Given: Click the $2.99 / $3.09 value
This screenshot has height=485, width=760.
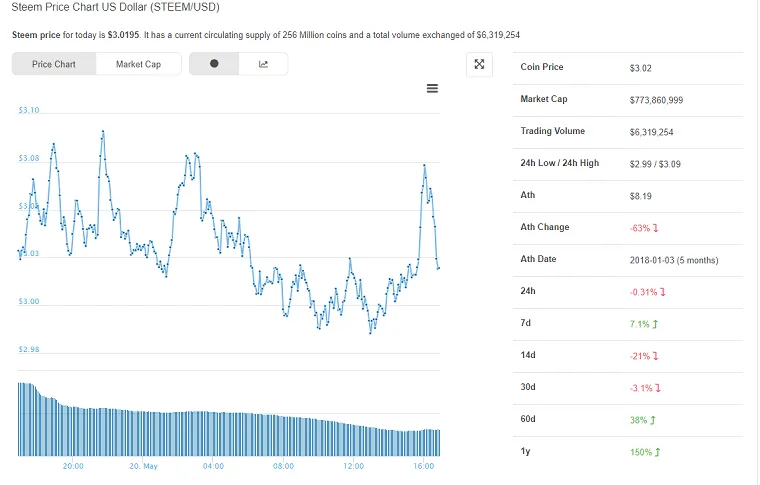Looking at the screenshot, I should click(655, 164).
